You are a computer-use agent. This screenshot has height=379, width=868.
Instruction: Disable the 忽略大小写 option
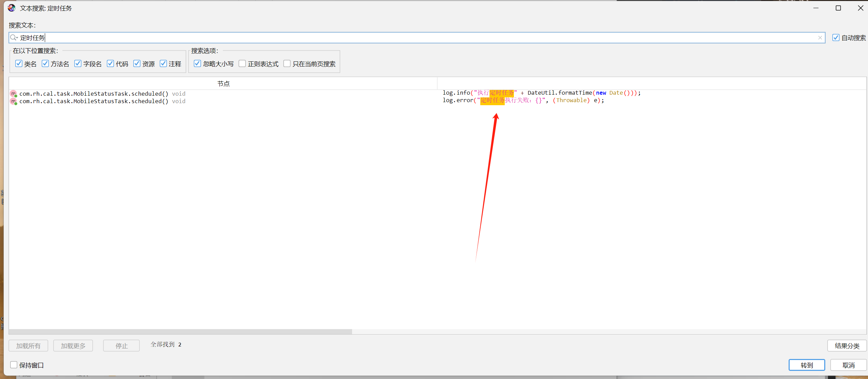197,64
